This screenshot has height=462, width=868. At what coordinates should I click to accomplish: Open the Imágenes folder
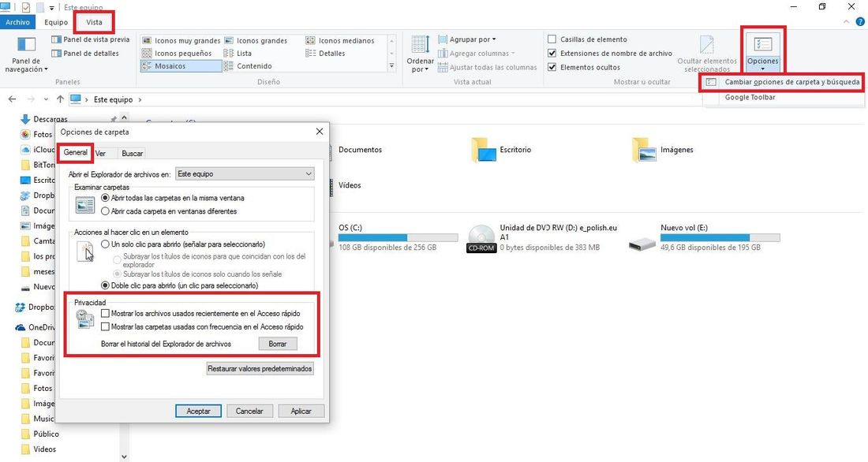[662, 150]
